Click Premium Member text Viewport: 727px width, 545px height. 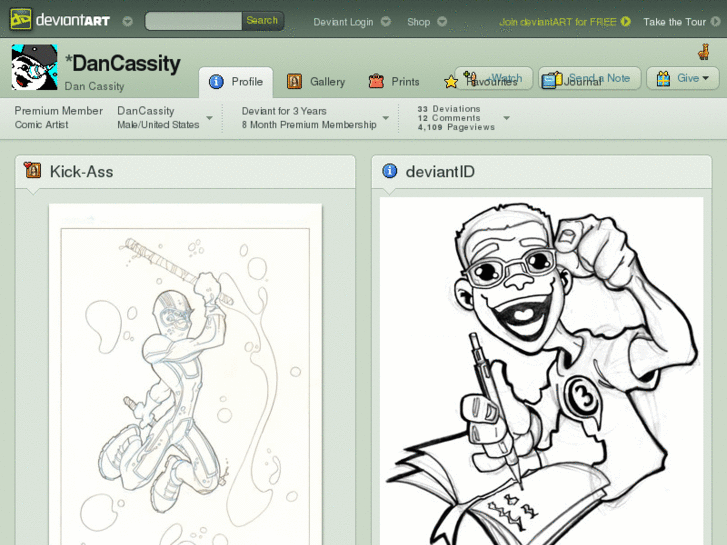[x=58, y=111]
